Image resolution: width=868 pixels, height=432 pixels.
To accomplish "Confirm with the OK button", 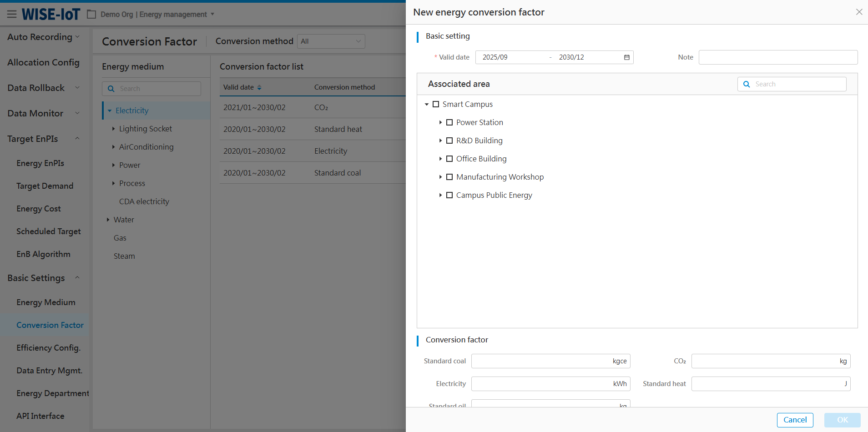I will click(x=842, y=420).
